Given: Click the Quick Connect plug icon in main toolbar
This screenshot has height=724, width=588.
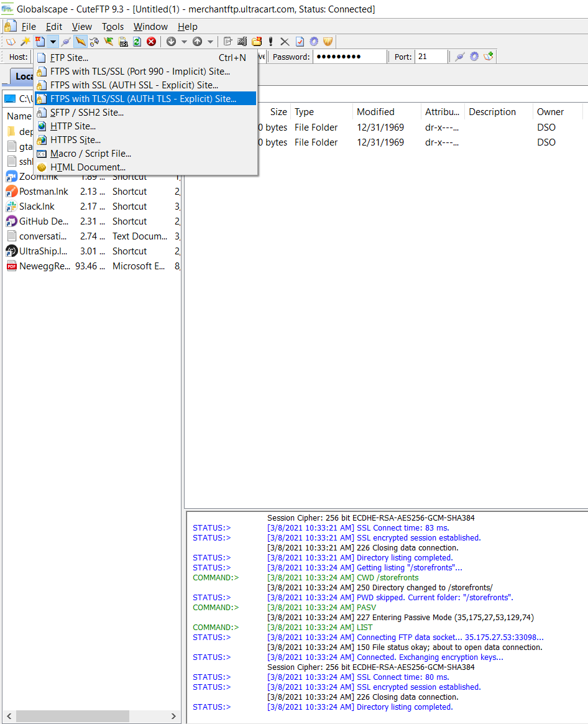Looking at the screenshot, I should pyautogui.click(x=66, y=42).
